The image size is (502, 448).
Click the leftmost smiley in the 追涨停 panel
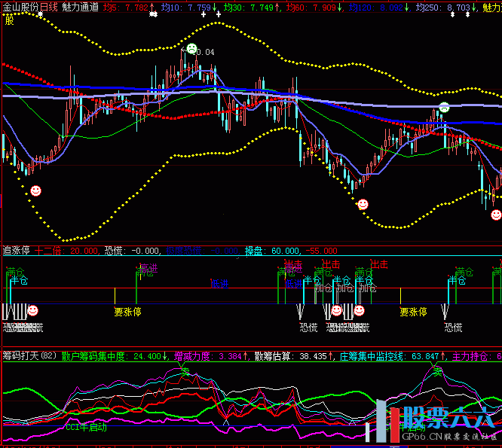33,310
